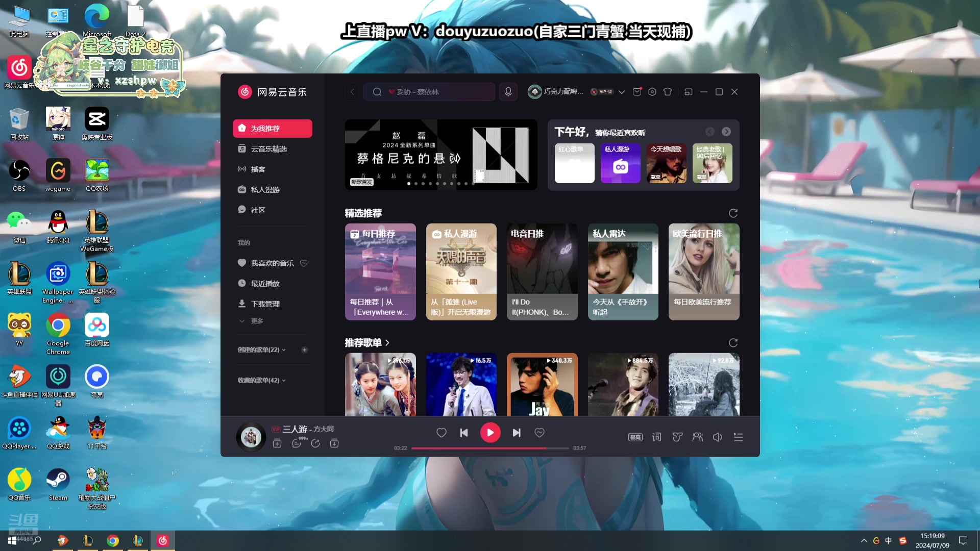Open the 天赐的声音 私人漫游 card
Image resolution: width=980 pixels, height=551 pixels.
461,272
